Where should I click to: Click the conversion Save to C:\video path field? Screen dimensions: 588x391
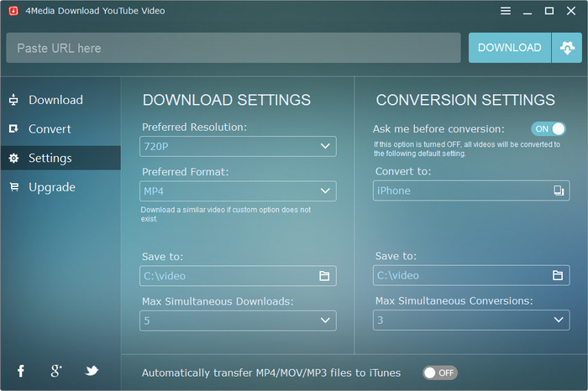471,275
